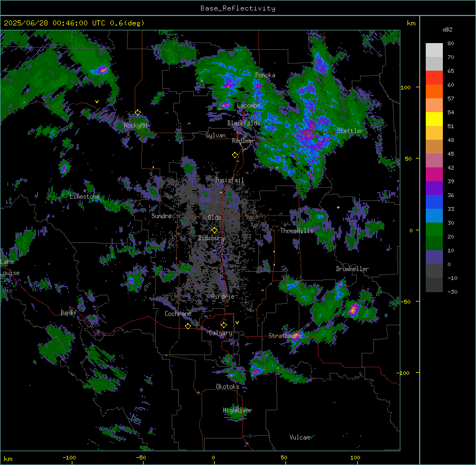
Task: Click the Cochrane town label
Action: point(178,314)
